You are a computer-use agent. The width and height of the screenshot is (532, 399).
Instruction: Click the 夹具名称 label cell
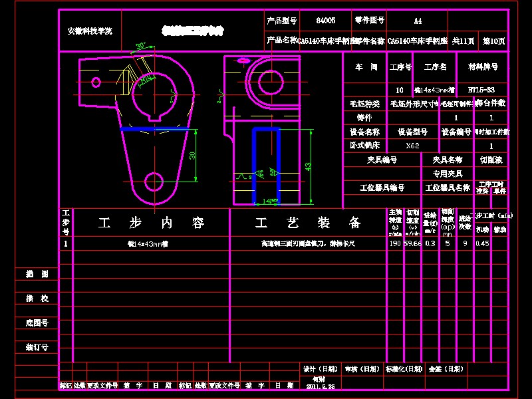pos(448,160)
